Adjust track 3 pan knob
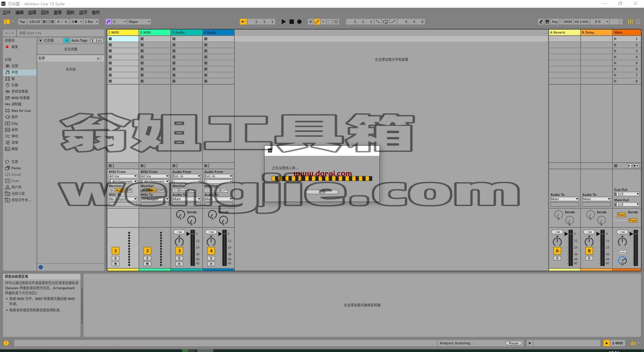Image resolution: width=644 pixels, height=352 pixels. 179,241
